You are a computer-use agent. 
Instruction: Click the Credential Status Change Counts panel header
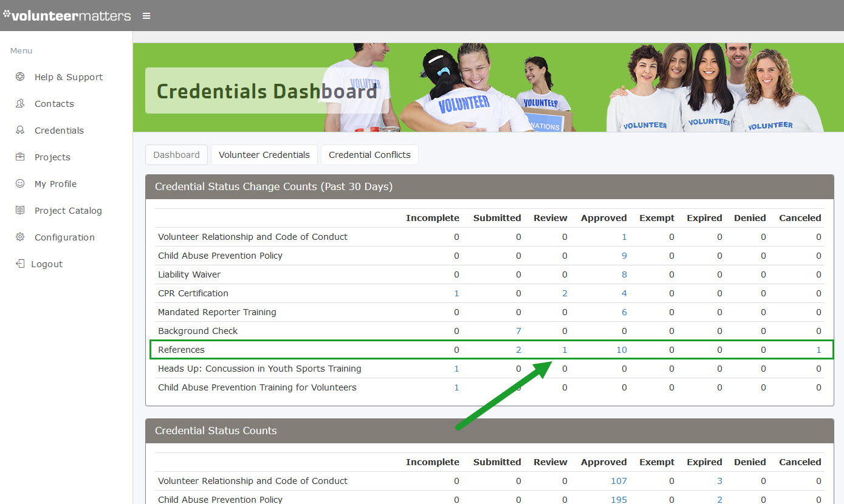coord(489,186)
